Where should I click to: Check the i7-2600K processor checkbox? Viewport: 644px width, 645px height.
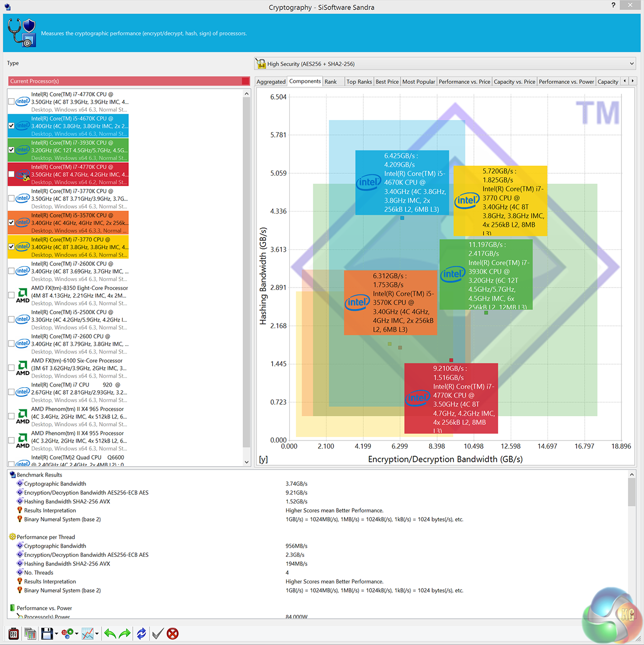pyautogui.click(x=11, y=271)
